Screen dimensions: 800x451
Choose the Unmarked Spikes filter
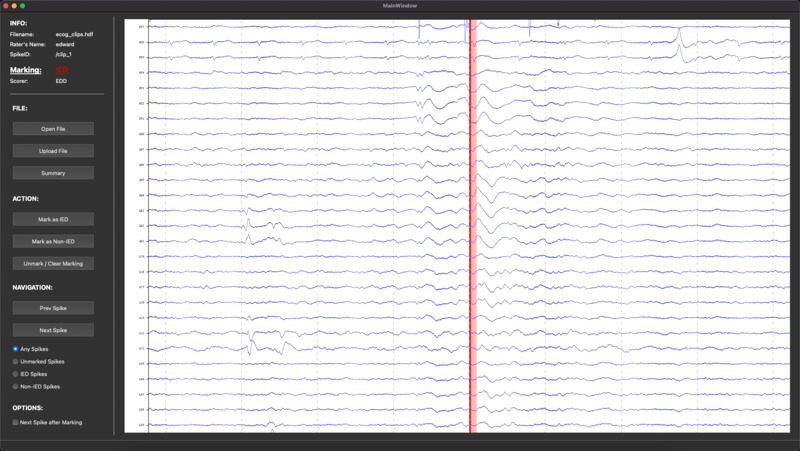15,361
